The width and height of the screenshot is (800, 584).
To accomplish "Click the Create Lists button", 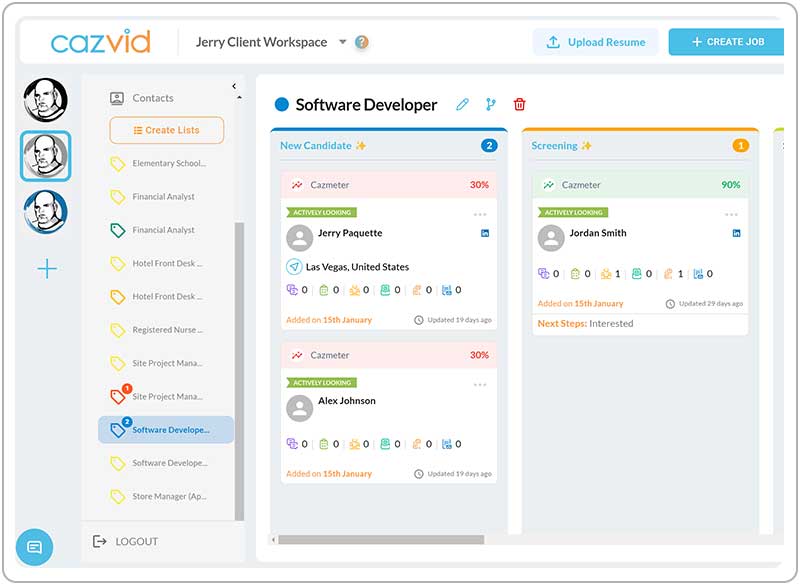I will [x=166, y=130].
